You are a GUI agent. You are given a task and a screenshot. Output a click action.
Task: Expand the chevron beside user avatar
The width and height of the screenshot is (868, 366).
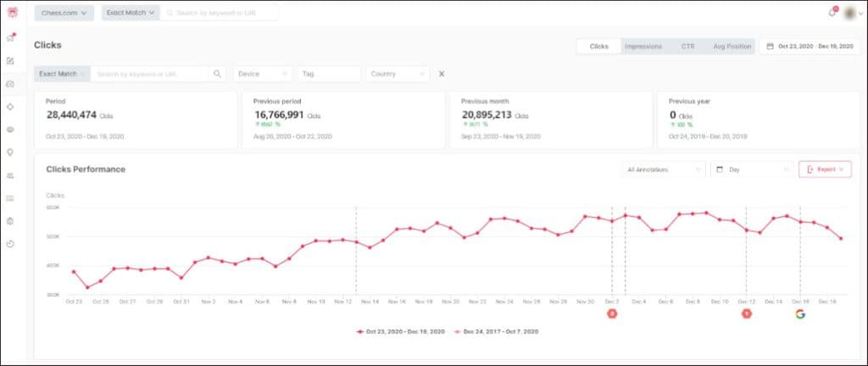tap(861, 15)
